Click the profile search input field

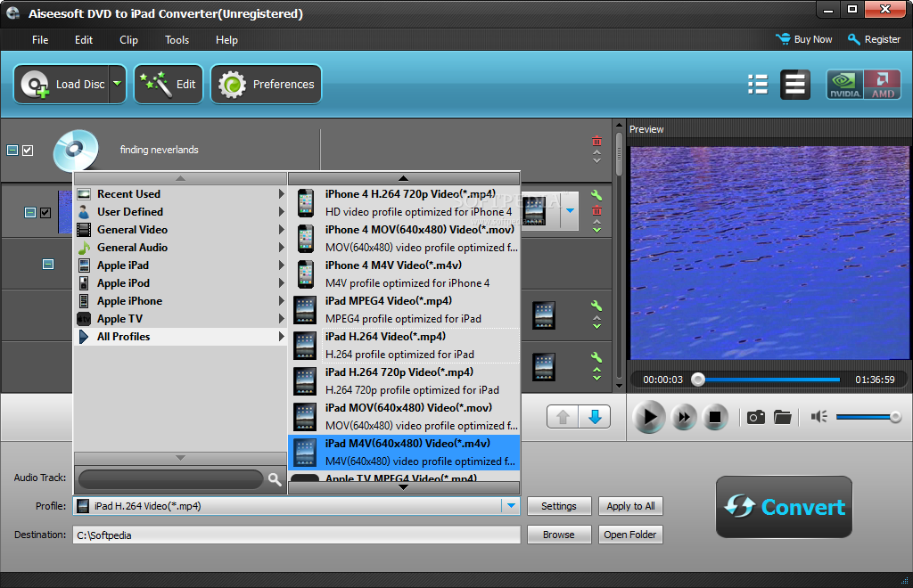coord(170,479)
